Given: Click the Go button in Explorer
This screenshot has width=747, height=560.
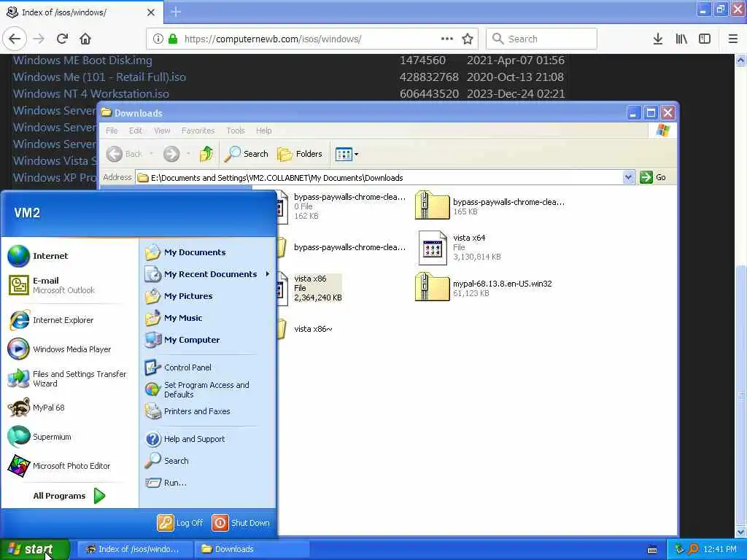Looking at the screenshot, I should (653, 177).
